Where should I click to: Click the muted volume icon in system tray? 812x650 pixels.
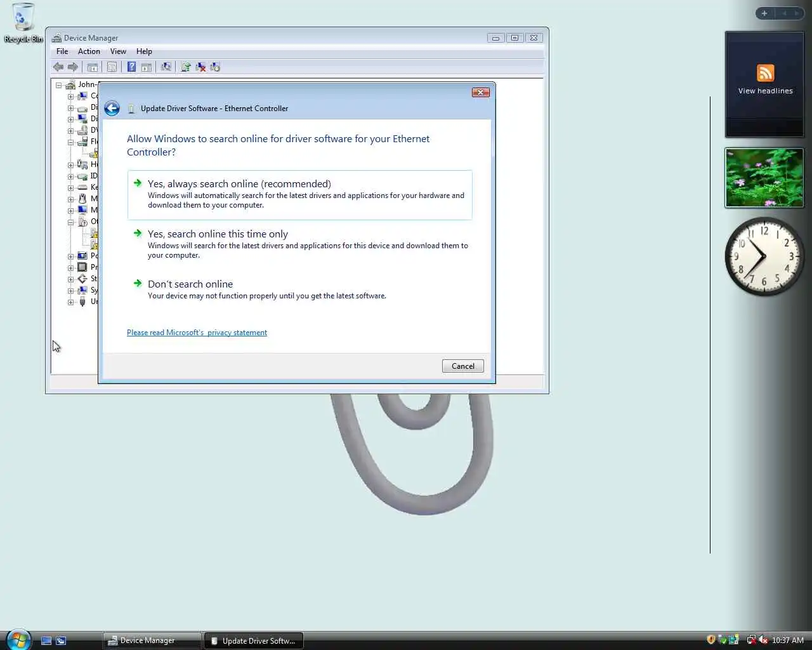(x=763, y=640)
